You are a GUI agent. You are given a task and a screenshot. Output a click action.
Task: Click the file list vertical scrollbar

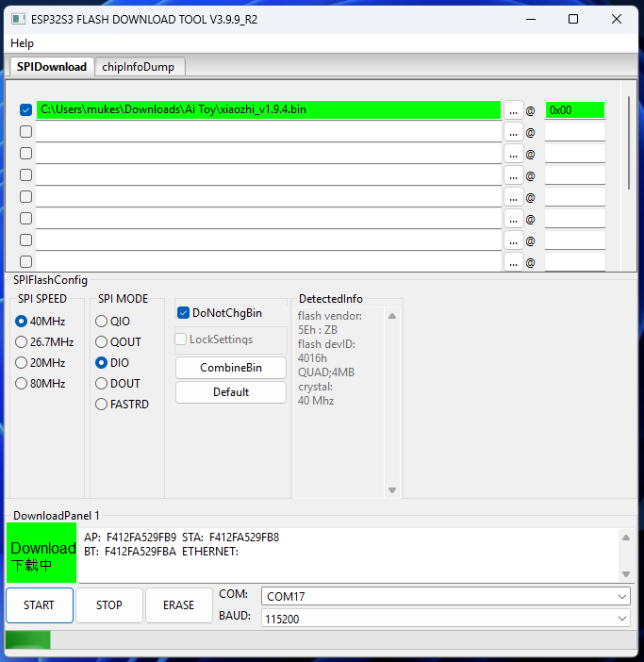[629, 142]
